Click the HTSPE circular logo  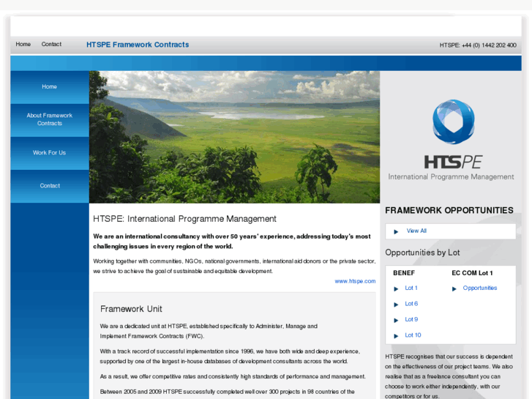tap(453, 122)
